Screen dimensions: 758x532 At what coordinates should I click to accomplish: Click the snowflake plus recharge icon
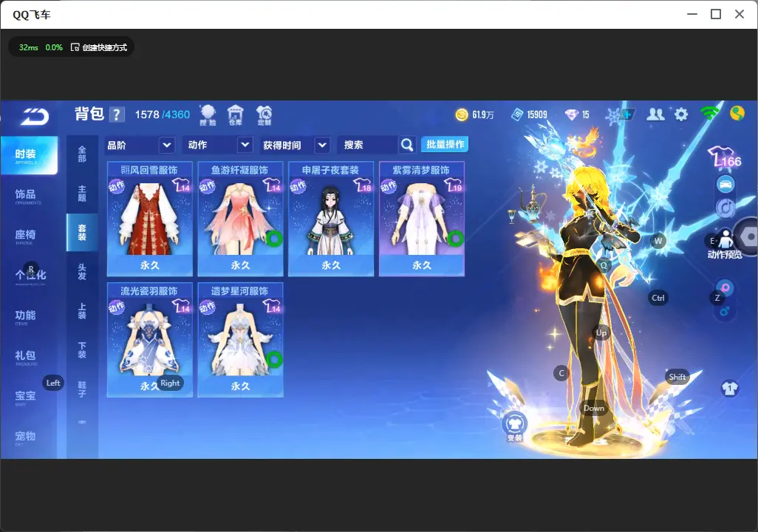click(x=621, y=115)
